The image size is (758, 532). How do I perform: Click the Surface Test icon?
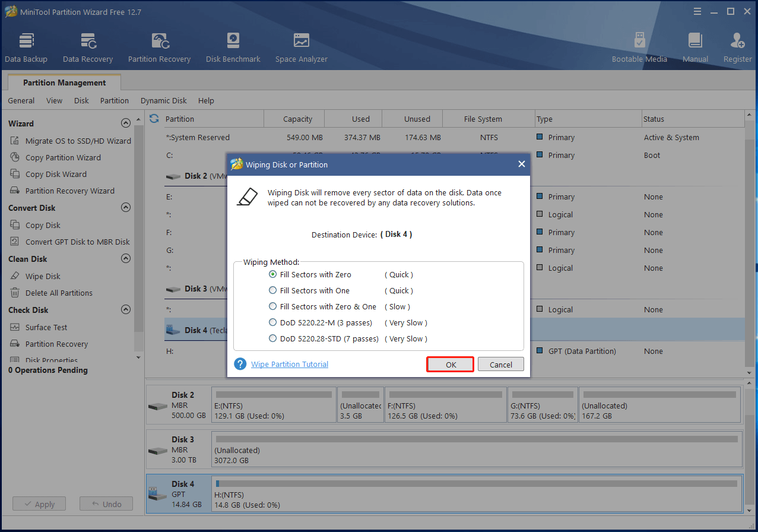(15, 327)
